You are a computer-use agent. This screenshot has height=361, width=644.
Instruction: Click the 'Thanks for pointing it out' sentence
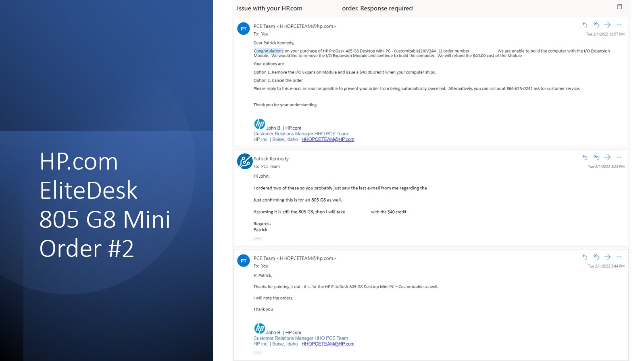(x=346, y=287)
